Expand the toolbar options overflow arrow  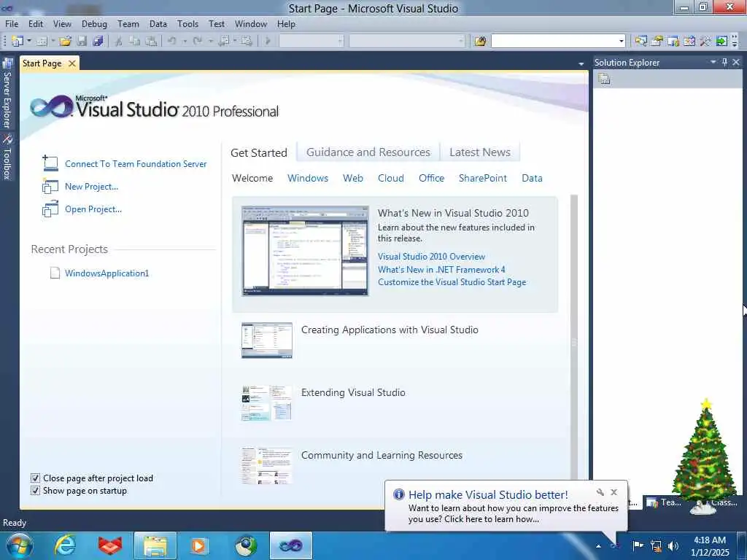pyautogui.click(x=735, y=42)
